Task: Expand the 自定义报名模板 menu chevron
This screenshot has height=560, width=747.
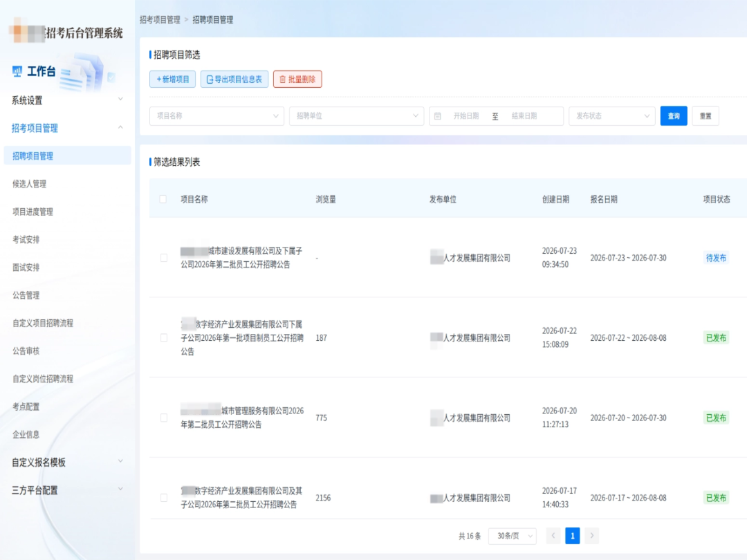Action: click(x=120, y=461)
